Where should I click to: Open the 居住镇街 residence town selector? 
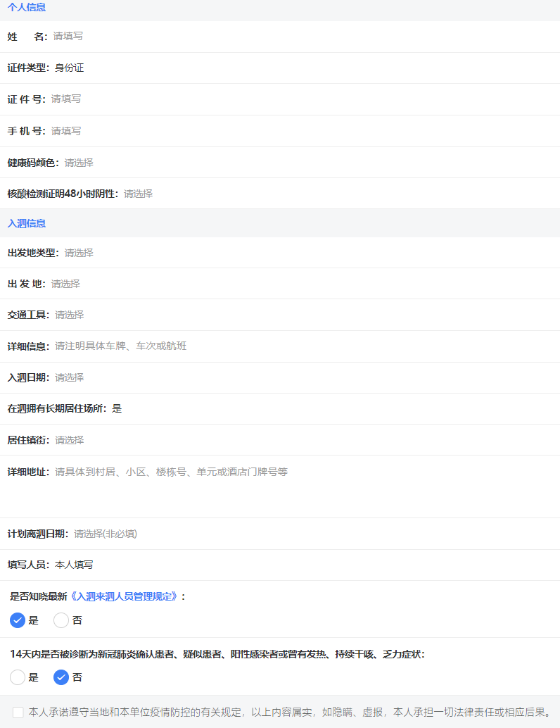281,440
